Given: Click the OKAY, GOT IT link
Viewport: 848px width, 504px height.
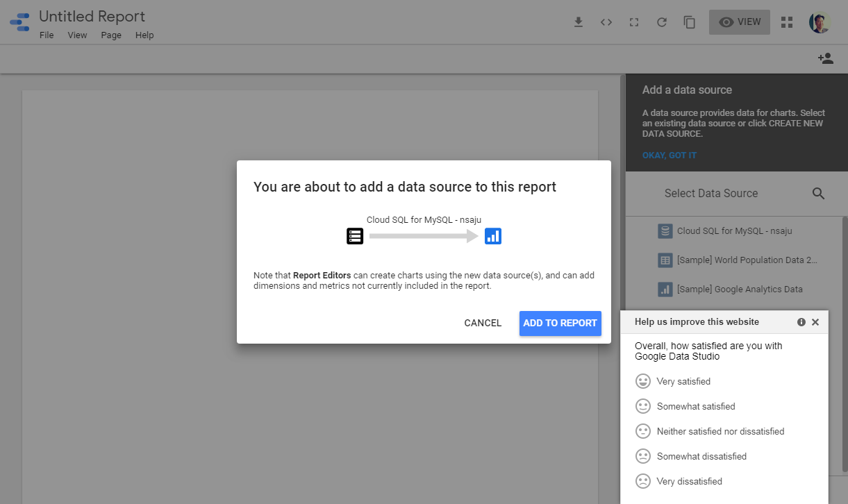Looking at the screenshot, I should point(669,156).
